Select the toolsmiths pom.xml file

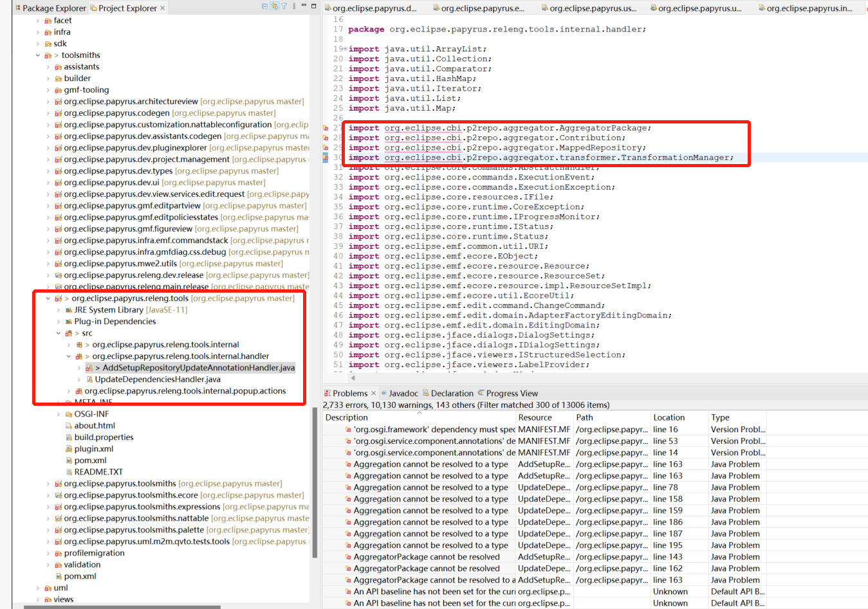pos(80,576)
